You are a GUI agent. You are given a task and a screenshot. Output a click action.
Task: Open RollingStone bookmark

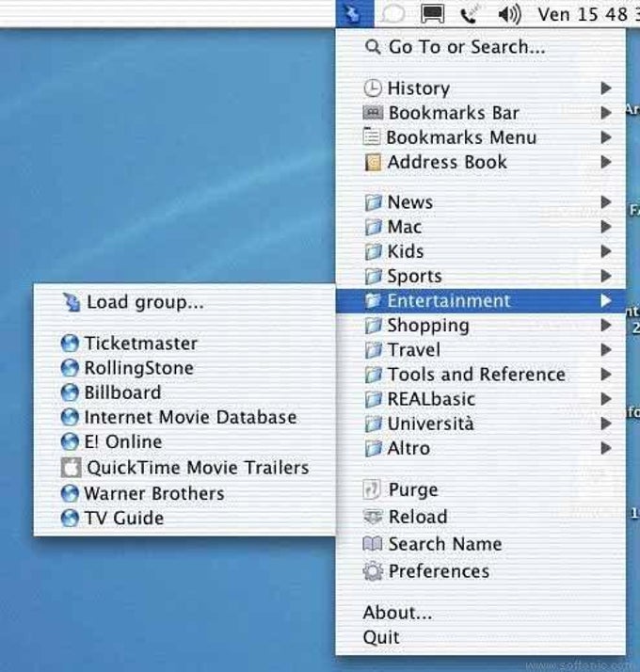click(x=138, y=369)
